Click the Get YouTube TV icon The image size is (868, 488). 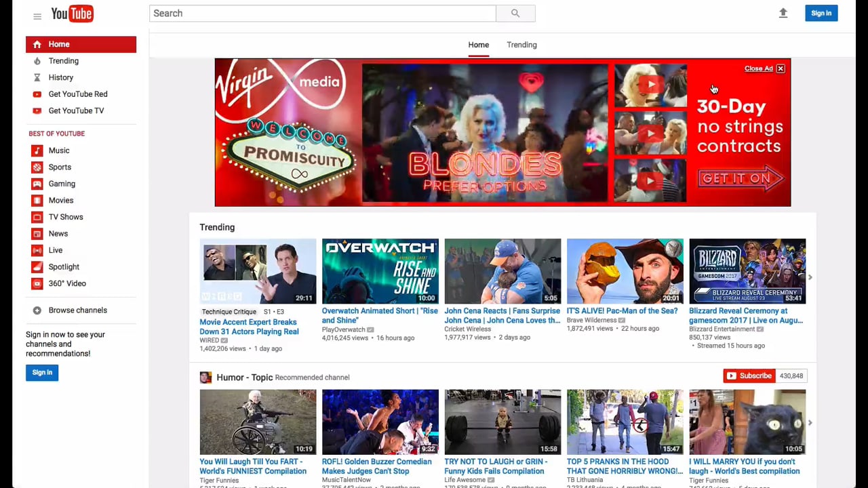[x=37, y=110]
